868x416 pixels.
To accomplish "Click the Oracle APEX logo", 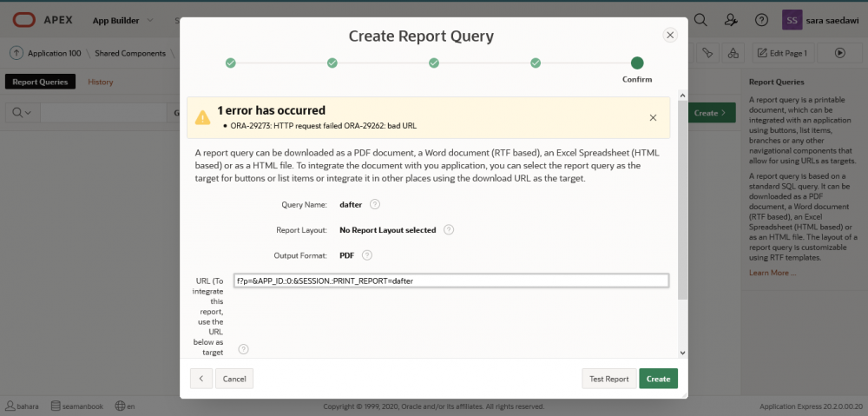I will point(43,21).
